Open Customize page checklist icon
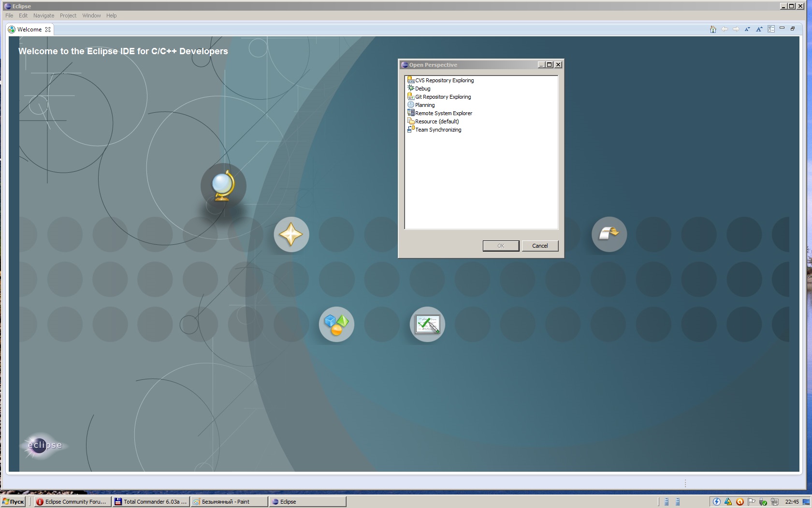 [x=771, y=29]
